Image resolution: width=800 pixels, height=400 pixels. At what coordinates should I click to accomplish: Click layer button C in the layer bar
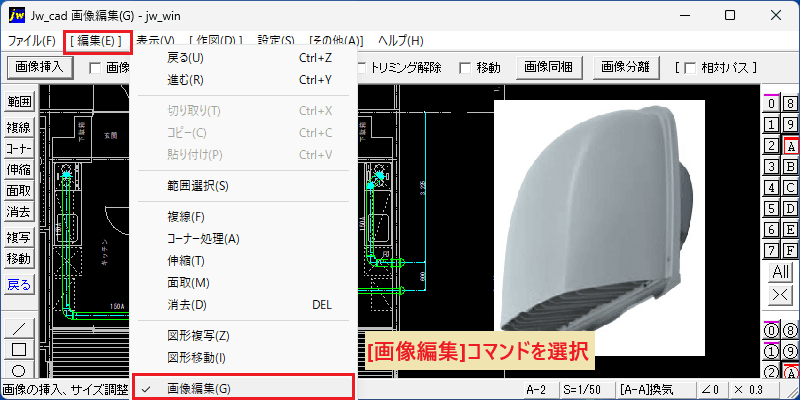point(790,188)
